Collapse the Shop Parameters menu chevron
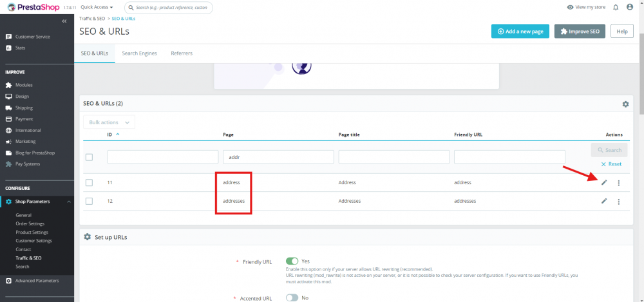The height and width of the screenshot is (302, 644). 69,202
